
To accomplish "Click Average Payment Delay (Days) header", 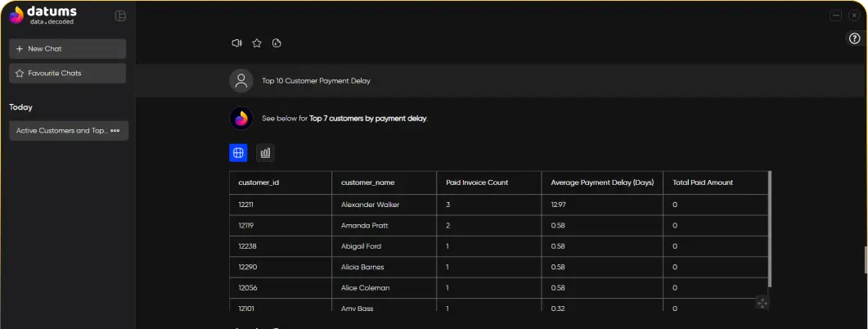I will [602, 183].
